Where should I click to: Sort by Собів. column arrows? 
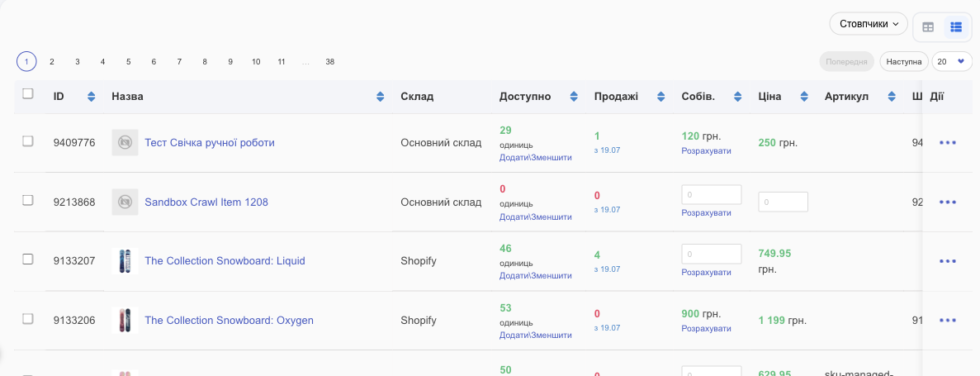tap(737, 97)
